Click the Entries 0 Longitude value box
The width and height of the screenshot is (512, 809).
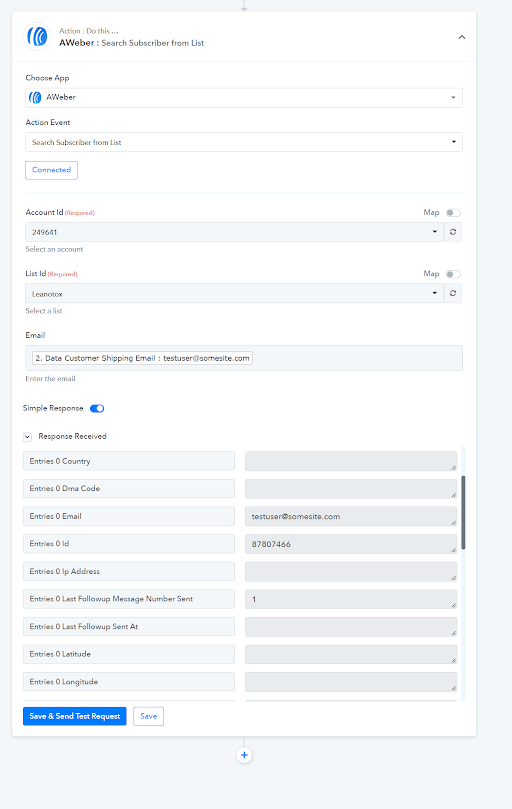pos(351,682)
